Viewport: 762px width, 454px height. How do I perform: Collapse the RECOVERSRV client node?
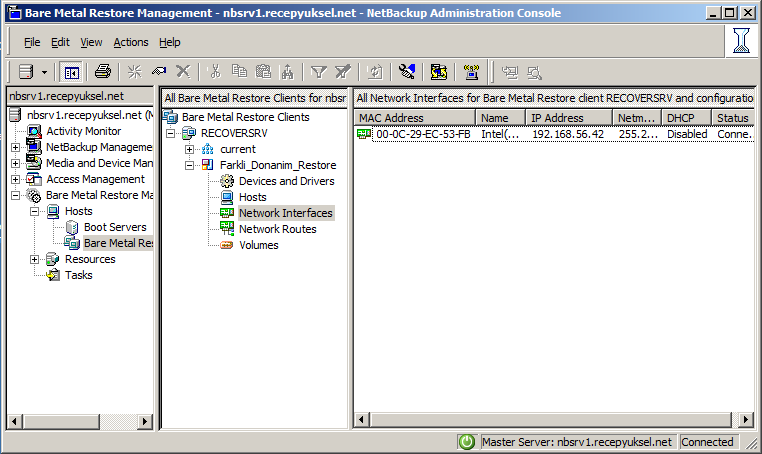171,133
